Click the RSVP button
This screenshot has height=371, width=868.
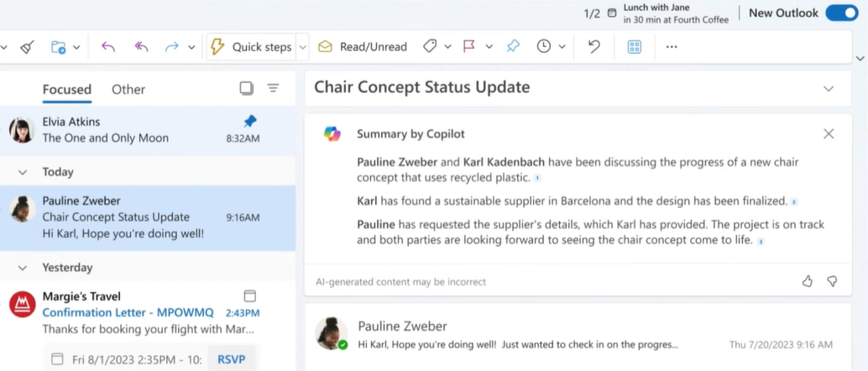pos(232,359)
